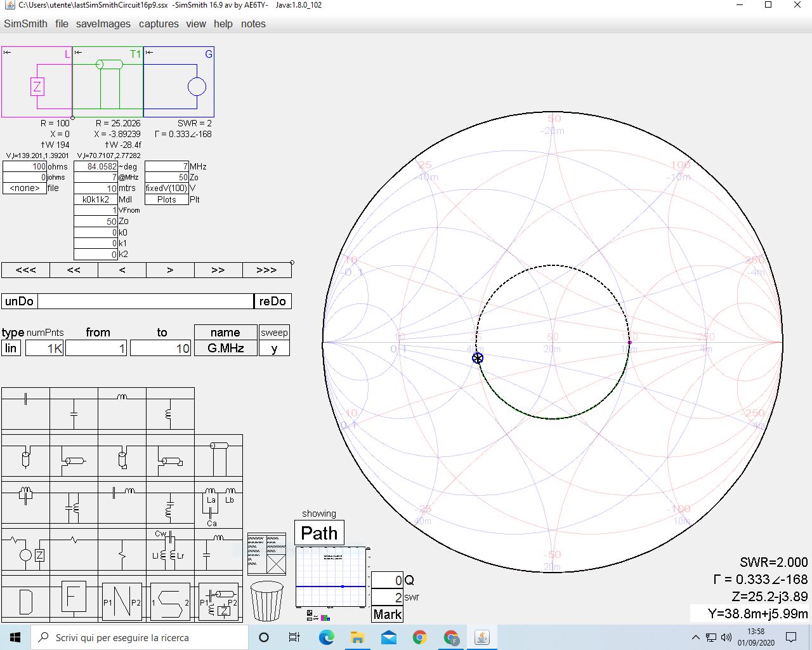
Task: Click the sweep 'from' value field
Action: click(96, 348)
